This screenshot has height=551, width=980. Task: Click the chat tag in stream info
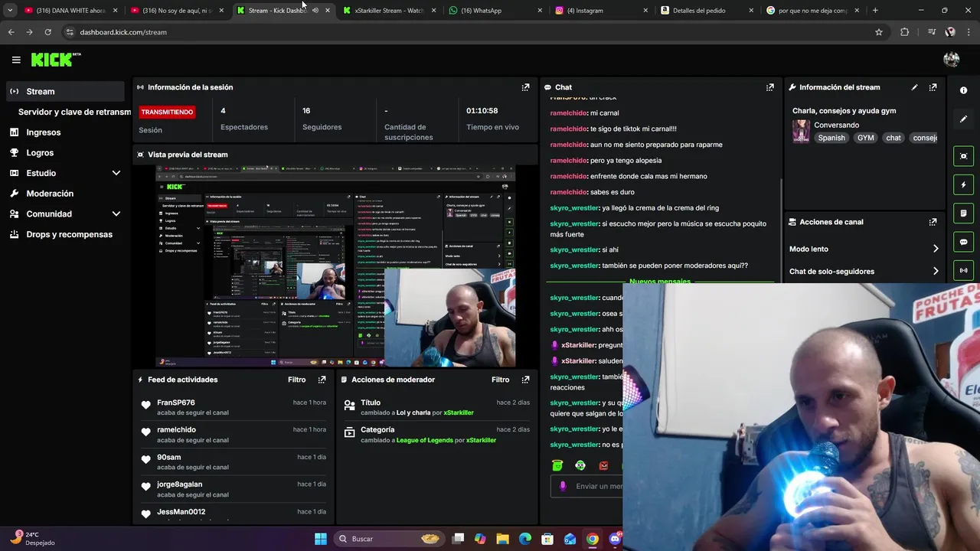click(893, 138)
